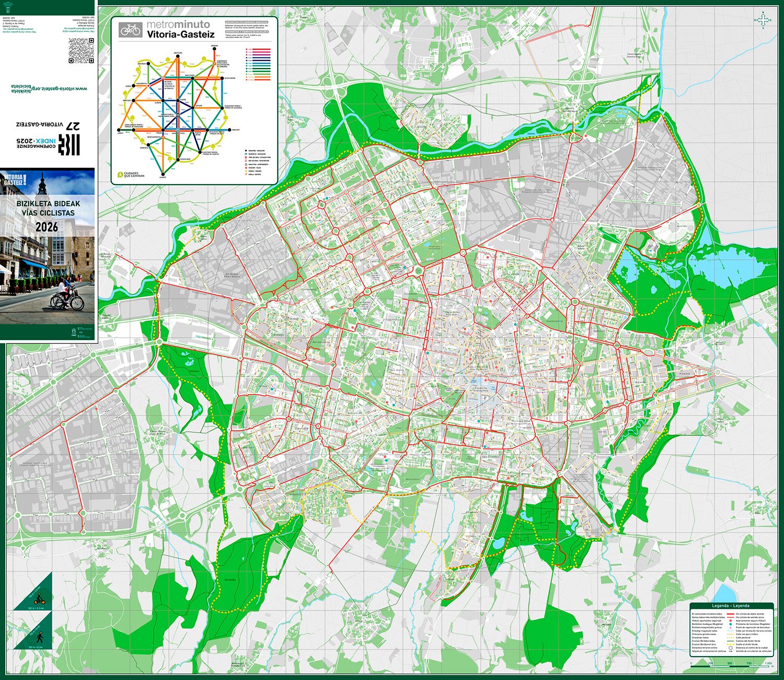784x680 pixels.
Task: Click the brochure cover photo of bicycles
Action: [x=48, y=277]
